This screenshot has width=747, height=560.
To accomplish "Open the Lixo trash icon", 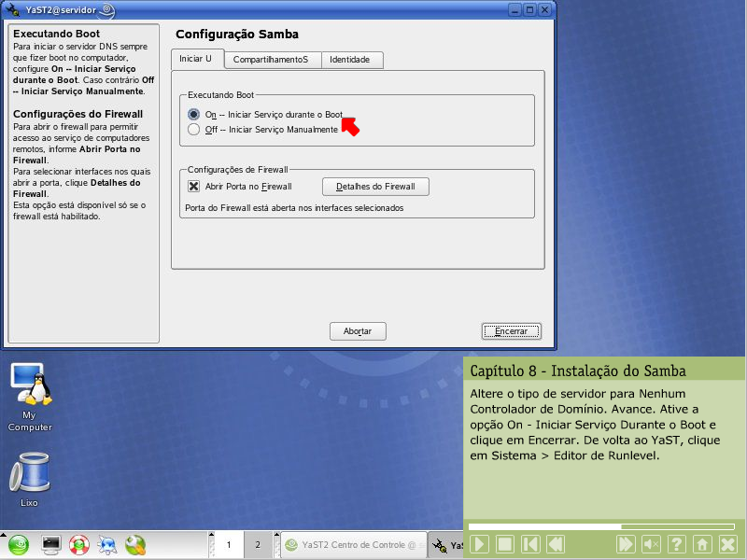I will pos(29,478).
